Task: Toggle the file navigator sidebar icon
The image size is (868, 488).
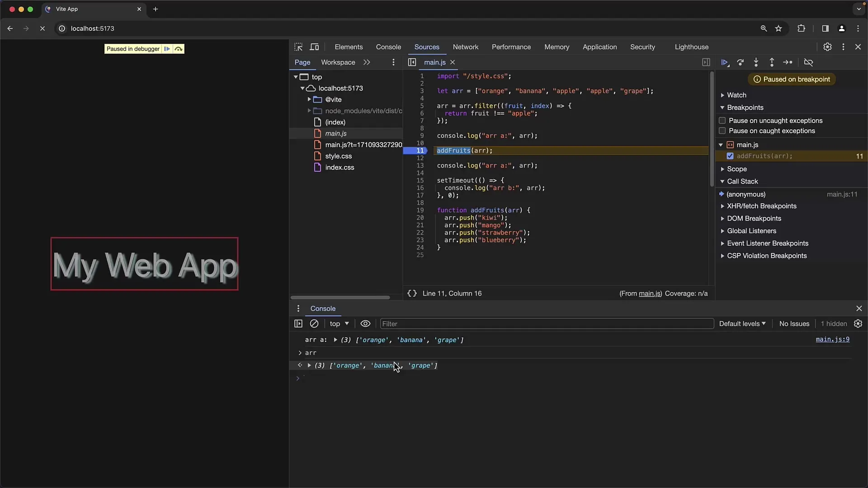Action: (412, 62)
